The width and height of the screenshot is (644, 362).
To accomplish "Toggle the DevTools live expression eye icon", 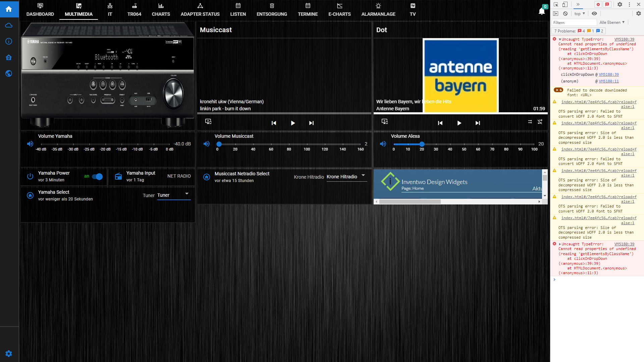I will pyautogui.click(x=594, y=13).
